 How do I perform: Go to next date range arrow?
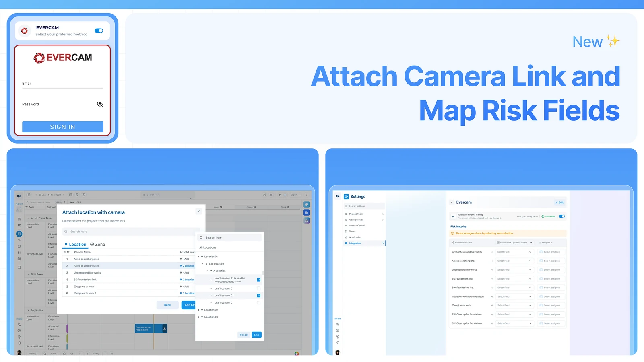[64, 195]
